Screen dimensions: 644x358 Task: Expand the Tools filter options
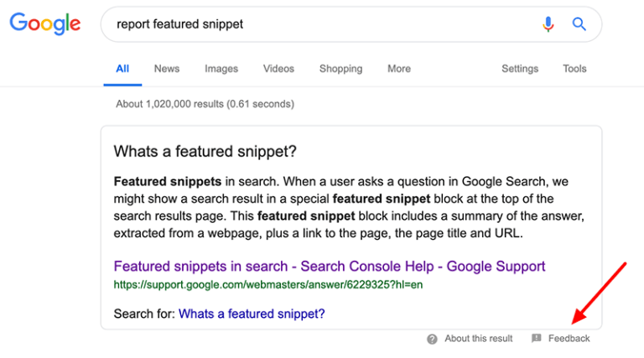tap(574, 69)
